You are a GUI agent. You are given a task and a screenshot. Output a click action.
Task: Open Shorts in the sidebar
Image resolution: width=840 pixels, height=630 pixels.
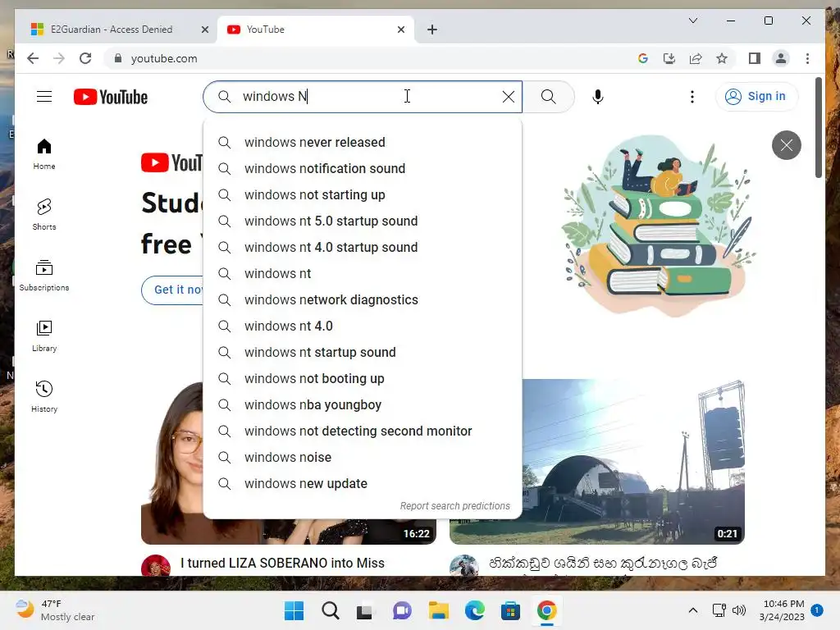point(44,215)
